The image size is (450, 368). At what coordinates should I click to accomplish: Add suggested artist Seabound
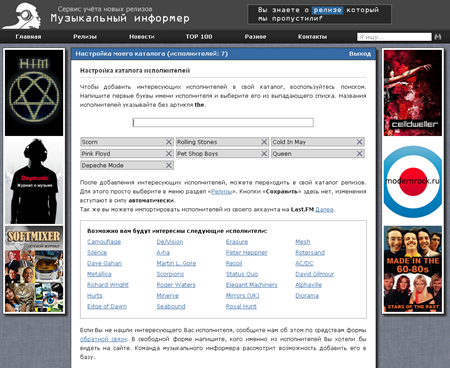coord(171,306)
